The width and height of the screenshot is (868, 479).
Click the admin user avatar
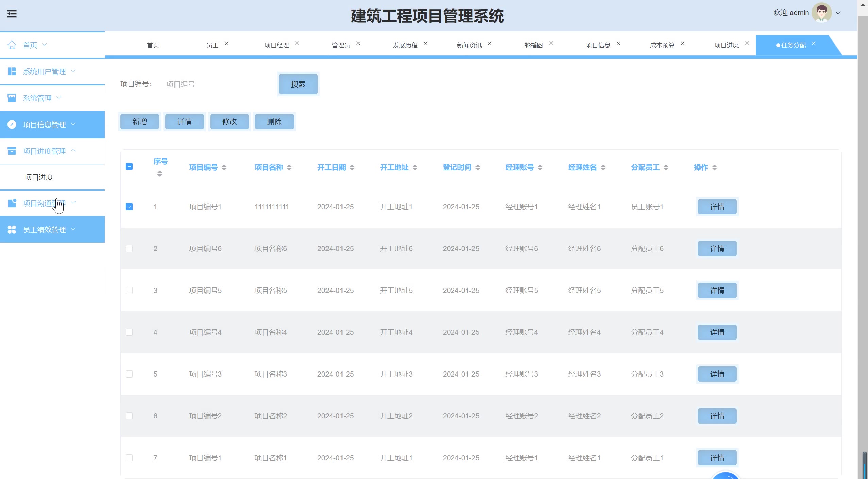821,13
